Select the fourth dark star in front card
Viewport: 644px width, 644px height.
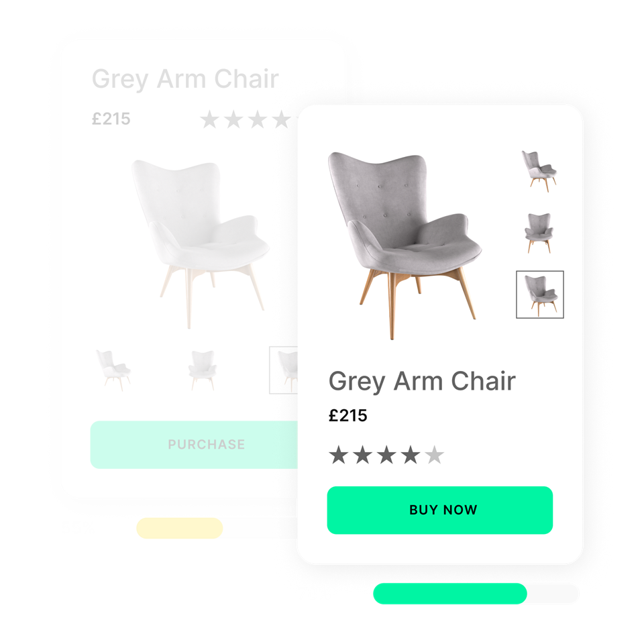tap(411, 455)
